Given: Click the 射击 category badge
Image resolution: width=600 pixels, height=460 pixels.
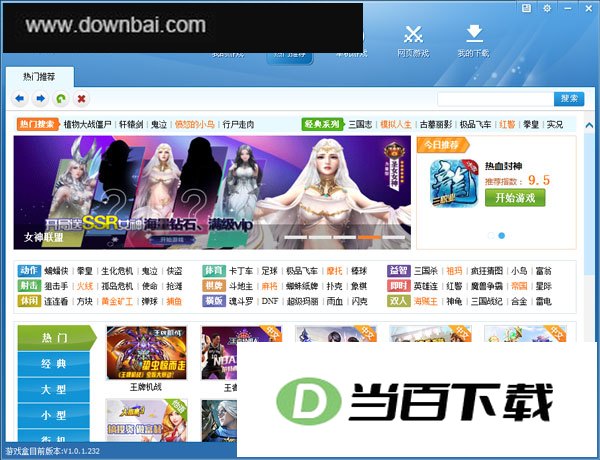Looking at the screenshot, I should tap(29, 286).
